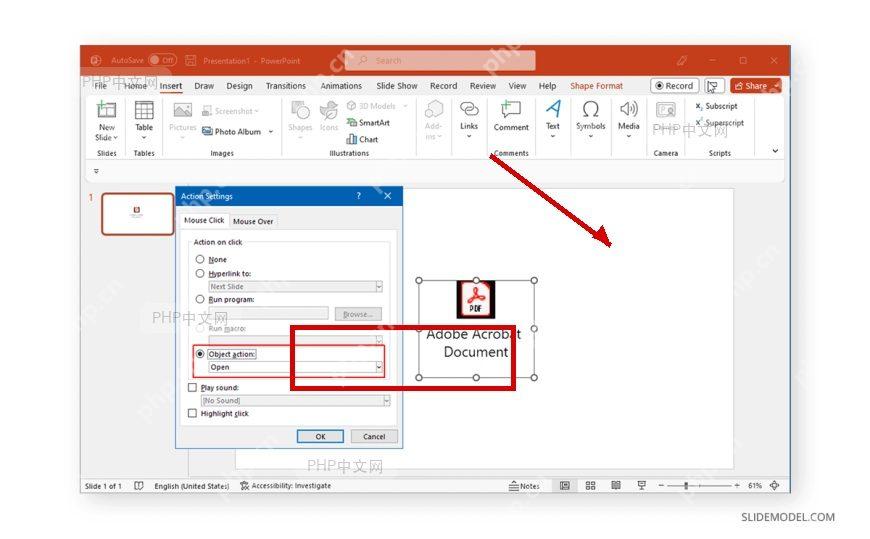The image size is (870, 539).
Task: Click OK in Action Settings
Action: coord(320,436)
